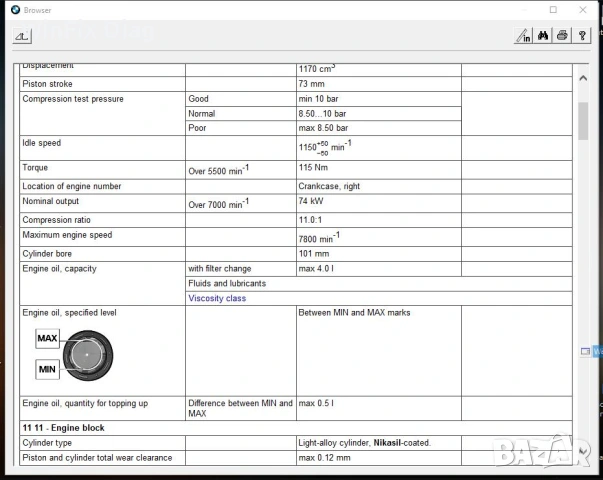Minimize the Browser window
This screenshot has width=603, height=480.
[523, 10]
